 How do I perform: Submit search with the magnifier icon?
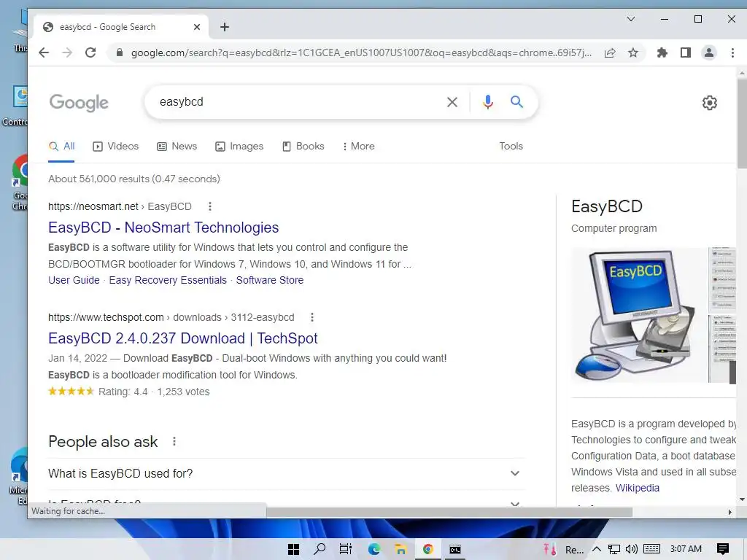517,101
